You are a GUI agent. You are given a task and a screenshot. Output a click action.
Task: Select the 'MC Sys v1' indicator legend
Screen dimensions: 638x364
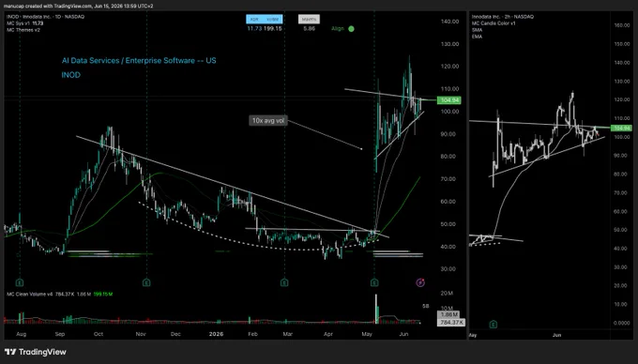pos(25,23)
